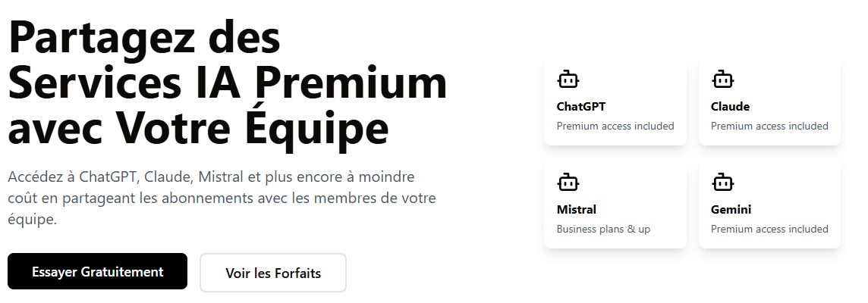Click 'Business plans & up' under Mistral
This screenshot has height=303, width=868.
(603, 229)
